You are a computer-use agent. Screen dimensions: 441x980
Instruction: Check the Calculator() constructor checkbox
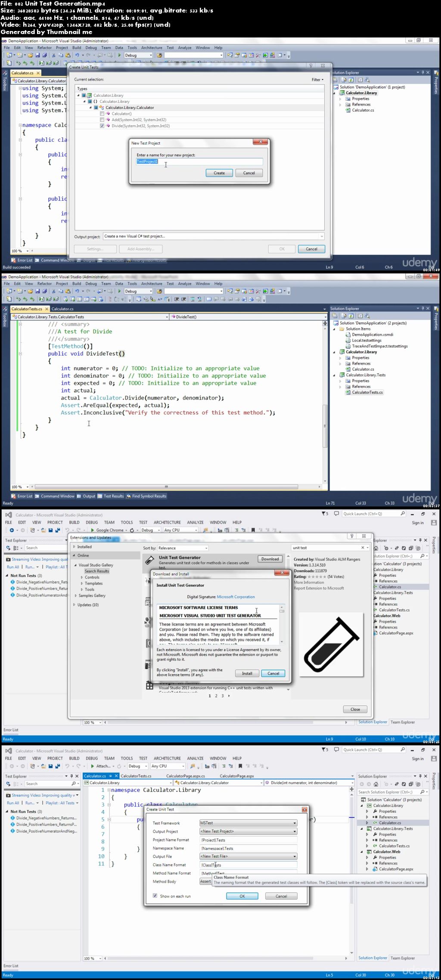pyautogui.click(x=102, y=114)
